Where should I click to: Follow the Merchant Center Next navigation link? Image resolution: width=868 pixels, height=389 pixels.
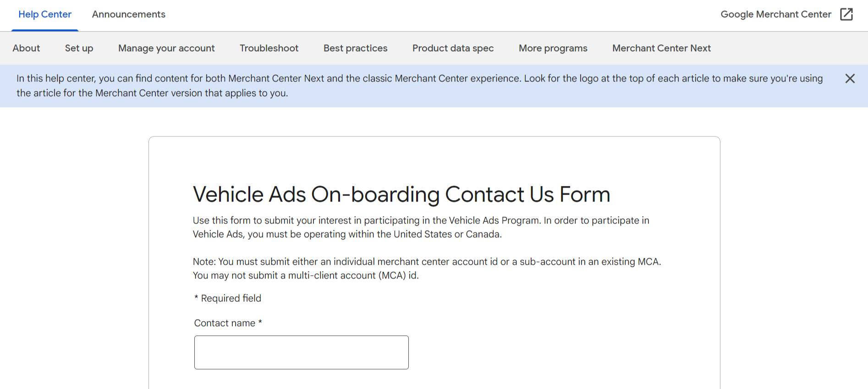(661, 48)
